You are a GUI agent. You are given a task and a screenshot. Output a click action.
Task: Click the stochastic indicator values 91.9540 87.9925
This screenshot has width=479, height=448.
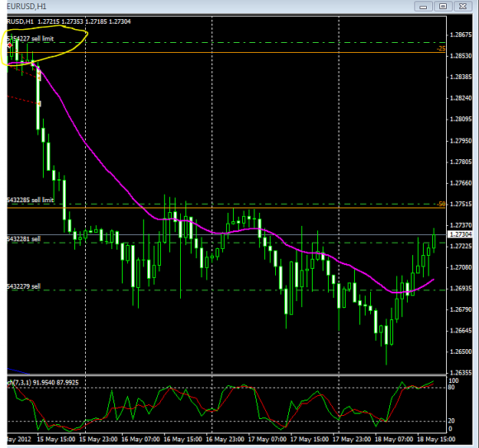coord(56,382)
